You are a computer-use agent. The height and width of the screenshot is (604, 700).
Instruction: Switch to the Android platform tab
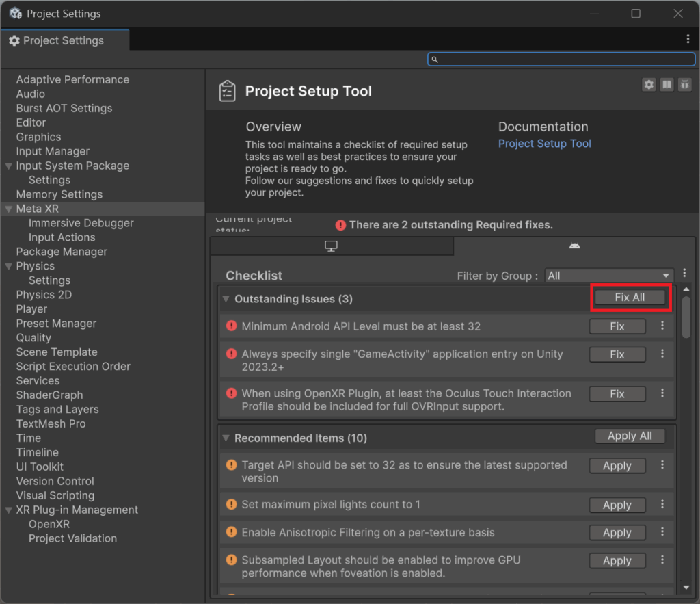pyautogui.click(x=574, y=246)
